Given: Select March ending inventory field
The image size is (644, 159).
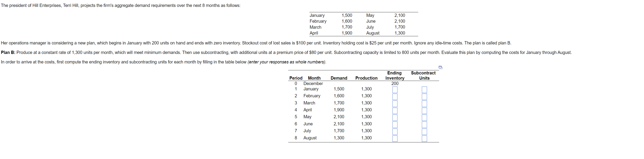Looking at the screenshot, I should pyautogui.click(x=395, y=104).
